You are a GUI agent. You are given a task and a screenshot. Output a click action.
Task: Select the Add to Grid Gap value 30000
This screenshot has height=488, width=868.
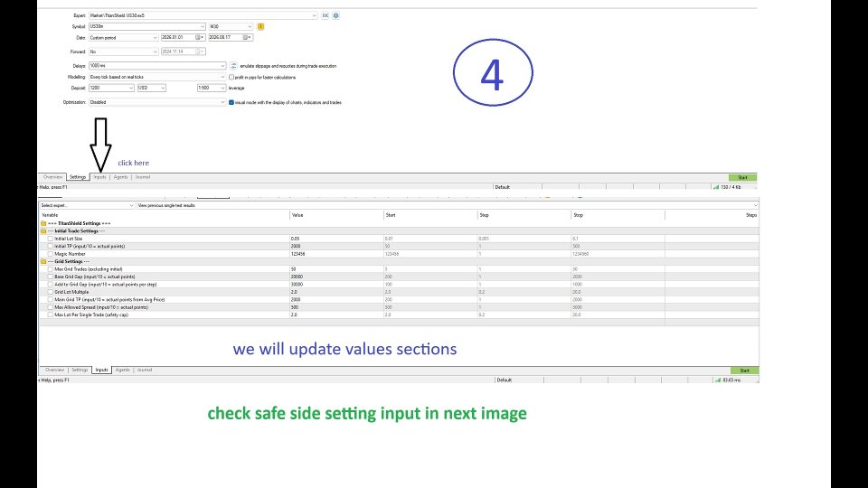tap(297, 285)
